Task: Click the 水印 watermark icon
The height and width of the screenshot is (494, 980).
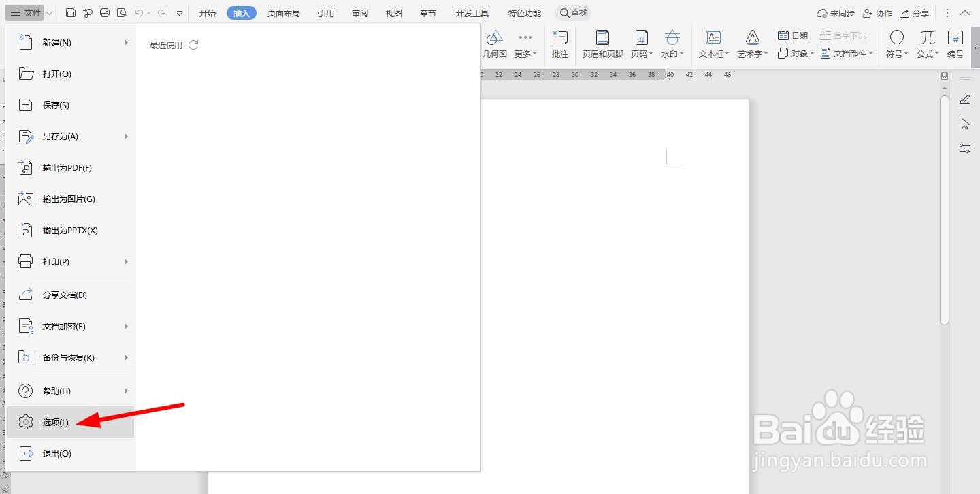Action: 672,37
